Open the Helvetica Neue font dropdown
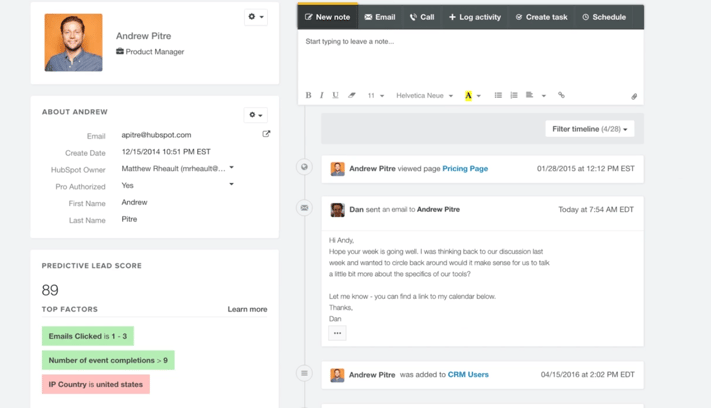 tap(424, 96)
